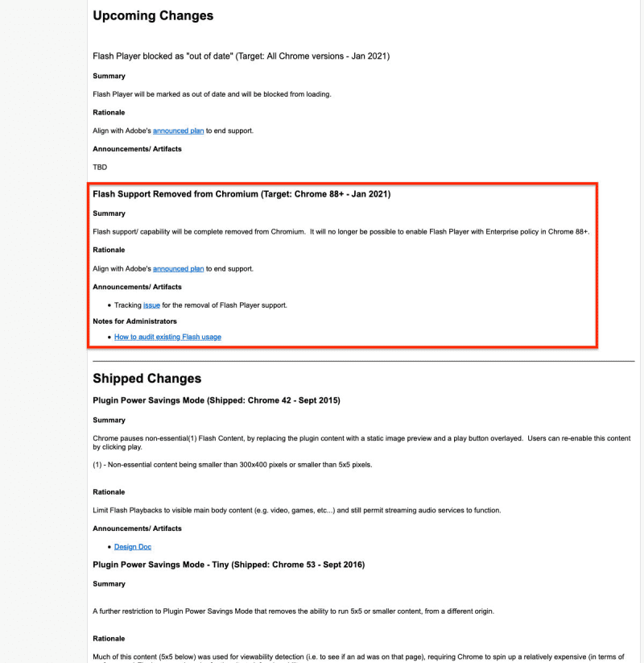Click the 'Upcoming Changes' heading
Screen dimensions: 644x663
(153, 16)
